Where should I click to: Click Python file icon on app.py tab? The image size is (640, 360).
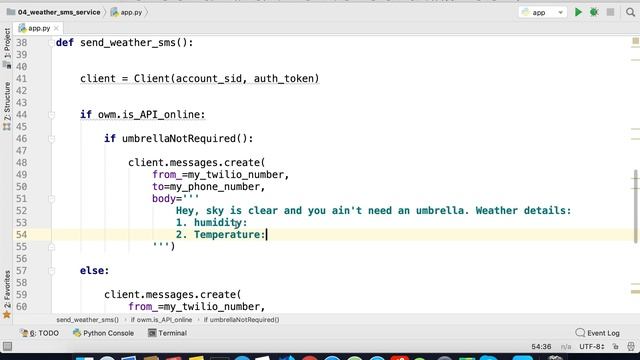[x=22, y=28]
